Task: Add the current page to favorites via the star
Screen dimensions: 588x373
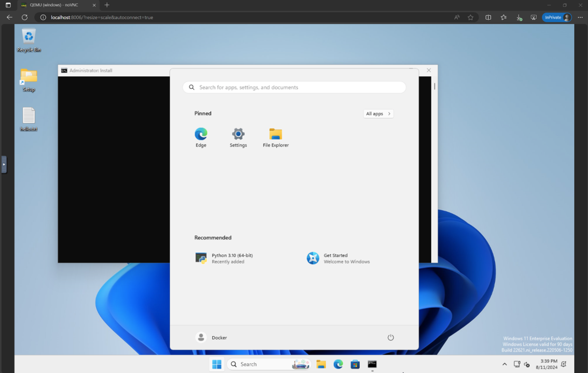Action: pos(470,17)
